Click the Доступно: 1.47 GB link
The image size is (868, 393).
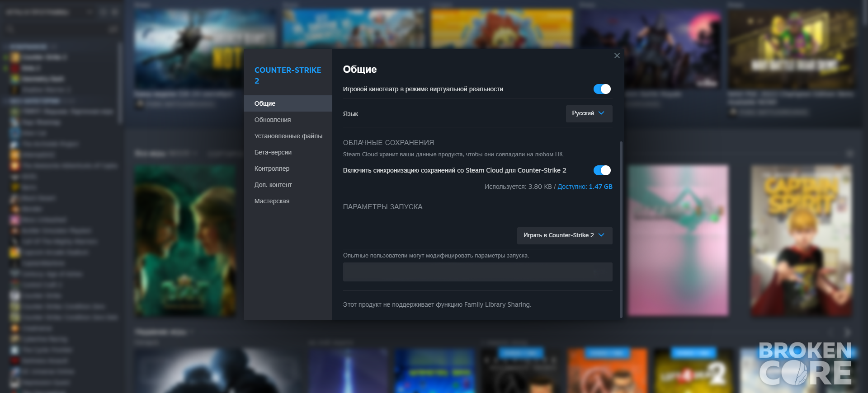(x=585, y=187)
